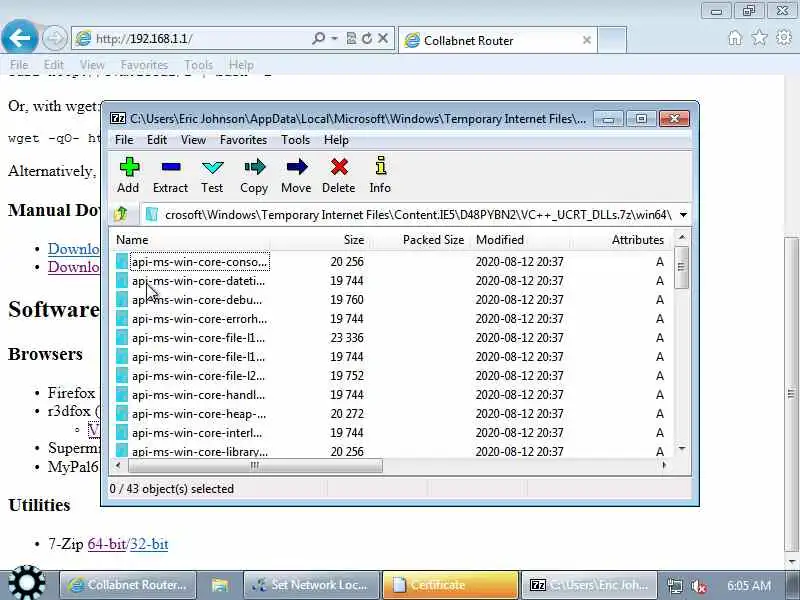This screenshot has width=800, height=600.
Task: Select api-ms-win-core-file-l2 file row
Action: (x=392, y=376)
